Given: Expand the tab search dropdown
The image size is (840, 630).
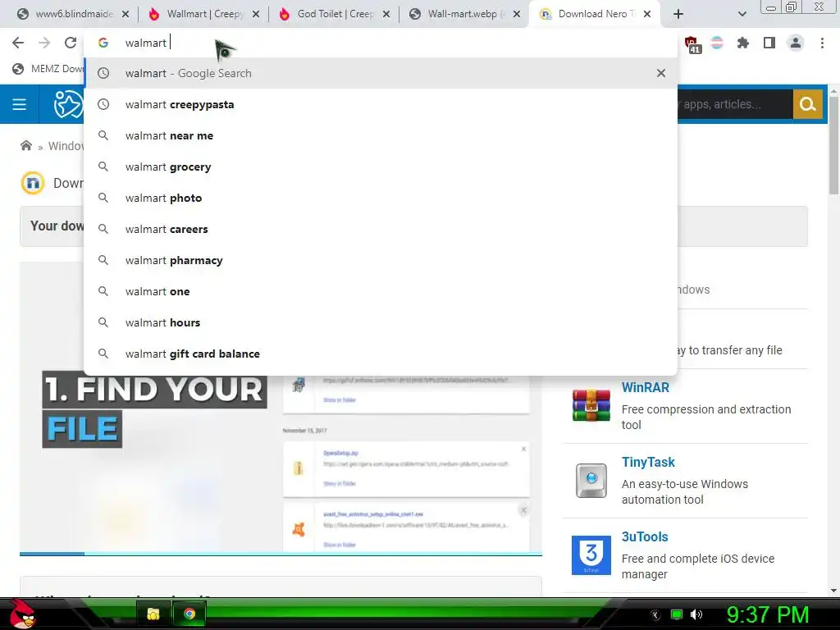Looking at the screenshot, I should 742,15.
